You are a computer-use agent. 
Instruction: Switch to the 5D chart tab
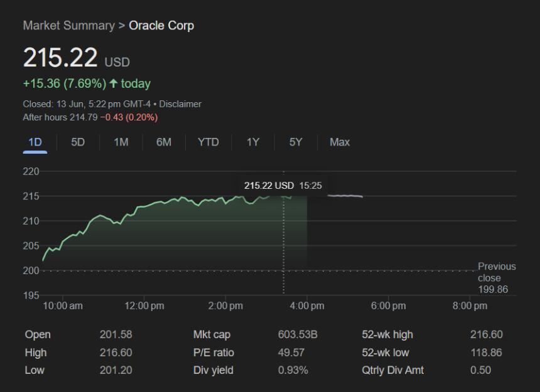pos(78,142)
